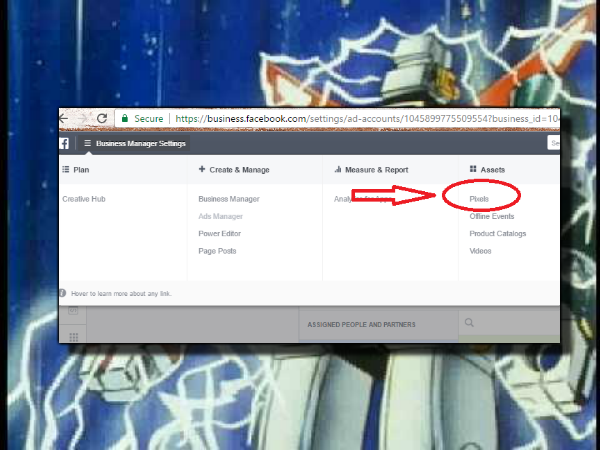Click the magnifier search icon below the menu

(x=469, y=323)
